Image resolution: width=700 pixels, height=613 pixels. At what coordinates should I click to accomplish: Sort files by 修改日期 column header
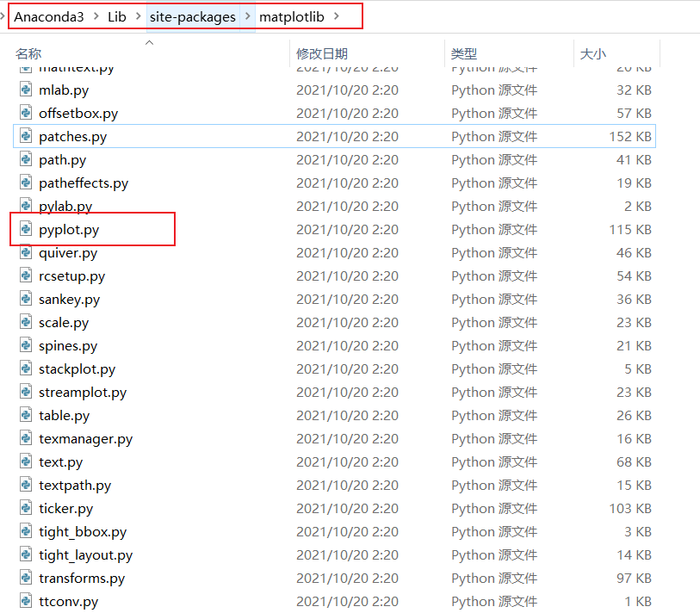tap(322, 54)
